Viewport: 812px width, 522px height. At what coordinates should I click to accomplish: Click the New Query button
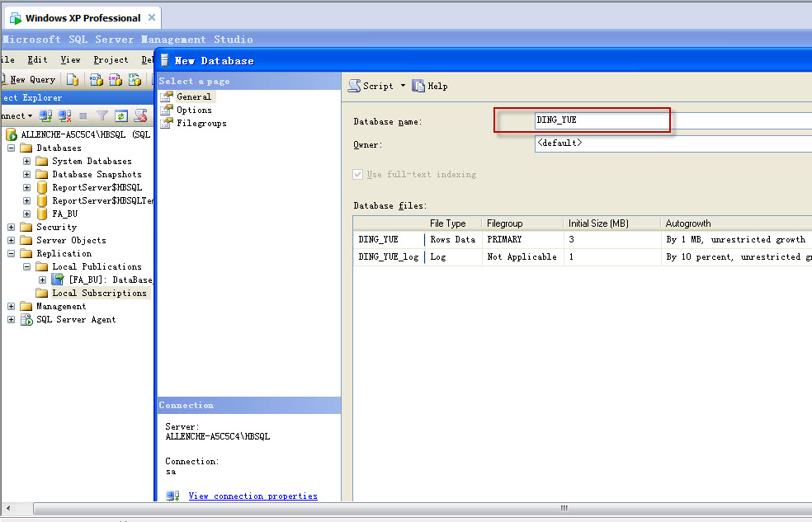click(28, 79)
